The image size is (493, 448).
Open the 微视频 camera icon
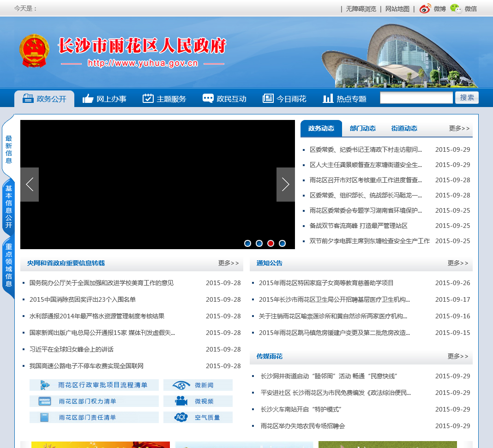pyautogui.click(x=181, y=401)
